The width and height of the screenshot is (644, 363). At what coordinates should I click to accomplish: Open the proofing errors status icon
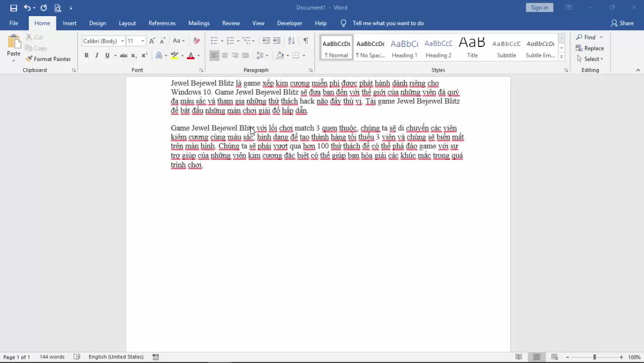[x=77, y=357]
